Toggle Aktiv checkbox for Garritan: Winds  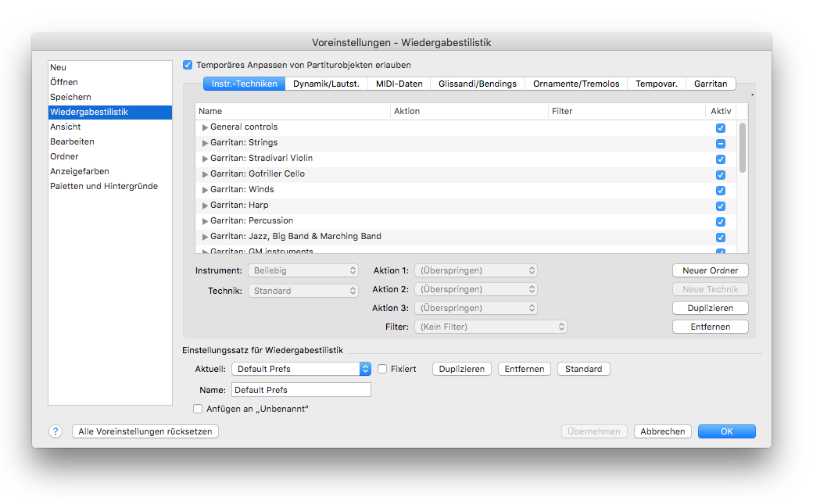(721, 191)
